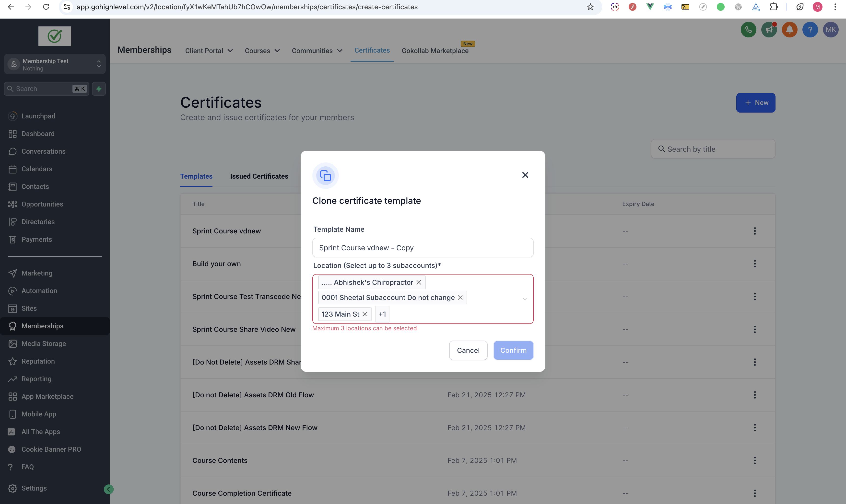Remove Abhishek's Chiropractor location tag
Image resolution: width=846 pixels, height=504 pixels.
[x=419, y=282]
